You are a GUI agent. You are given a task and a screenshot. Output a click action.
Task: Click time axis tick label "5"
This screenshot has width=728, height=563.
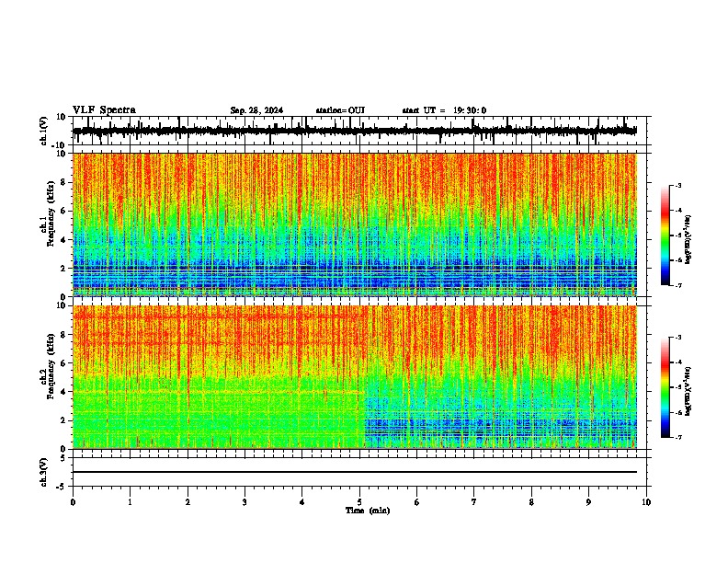359,502
